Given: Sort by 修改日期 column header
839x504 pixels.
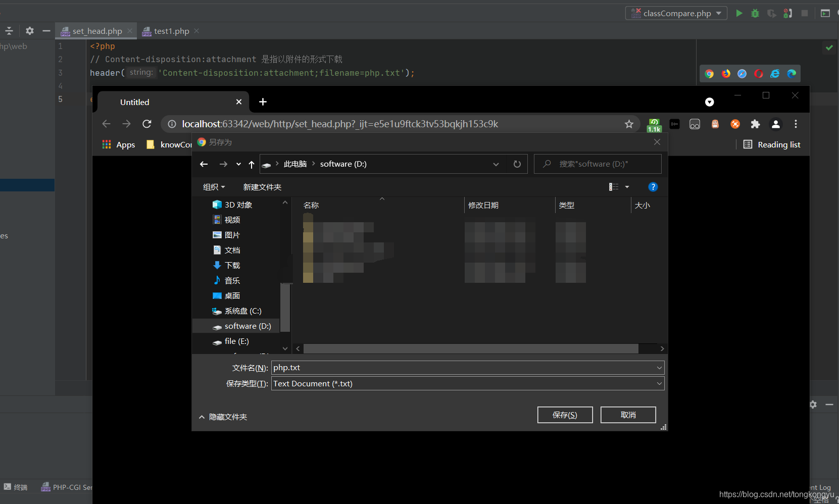Looking at the screenshot, I should coord(483,205).
